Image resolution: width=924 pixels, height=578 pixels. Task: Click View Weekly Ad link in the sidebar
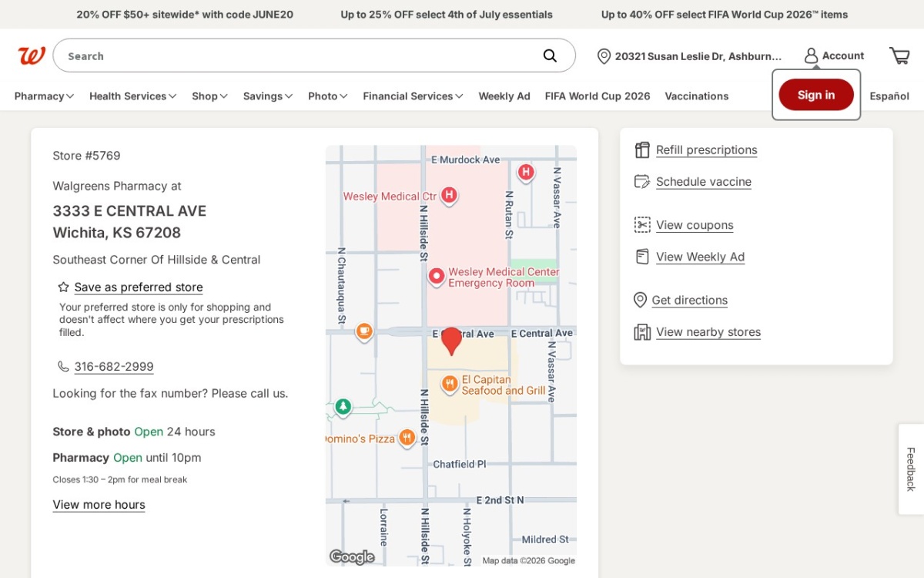pyautogui.click(x=701, y=257)
